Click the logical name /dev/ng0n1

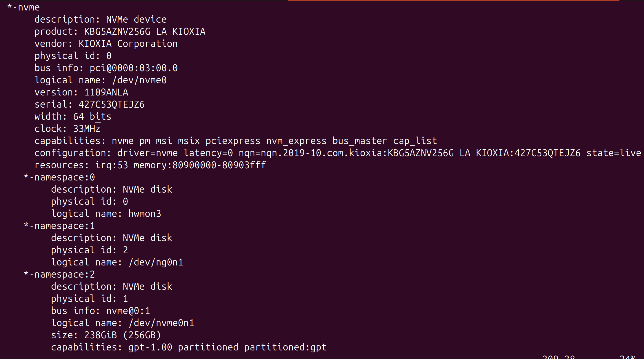(x=156, y=262)
